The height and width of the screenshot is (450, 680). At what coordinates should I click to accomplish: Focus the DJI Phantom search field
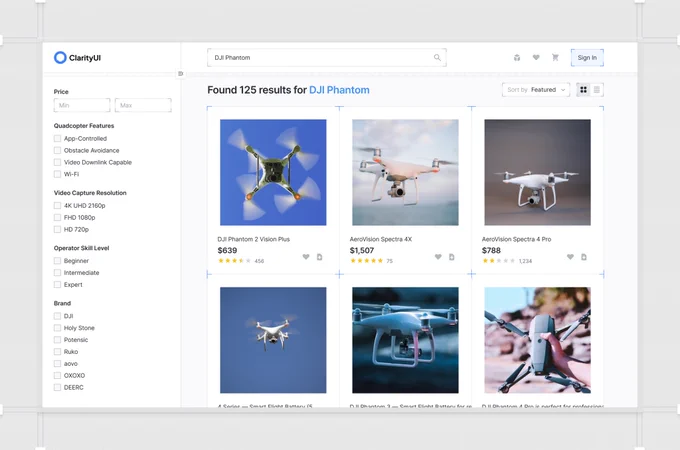[x=327, y=58]
